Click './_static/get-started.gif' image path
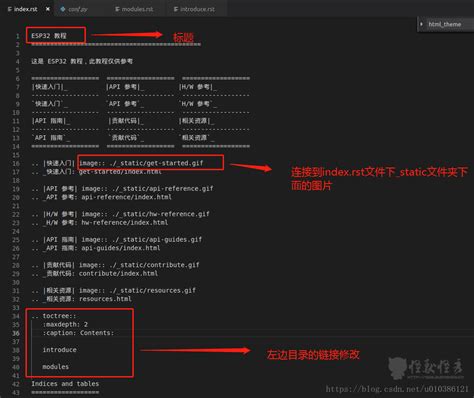474x398 pixels. [x=156, y=163]
